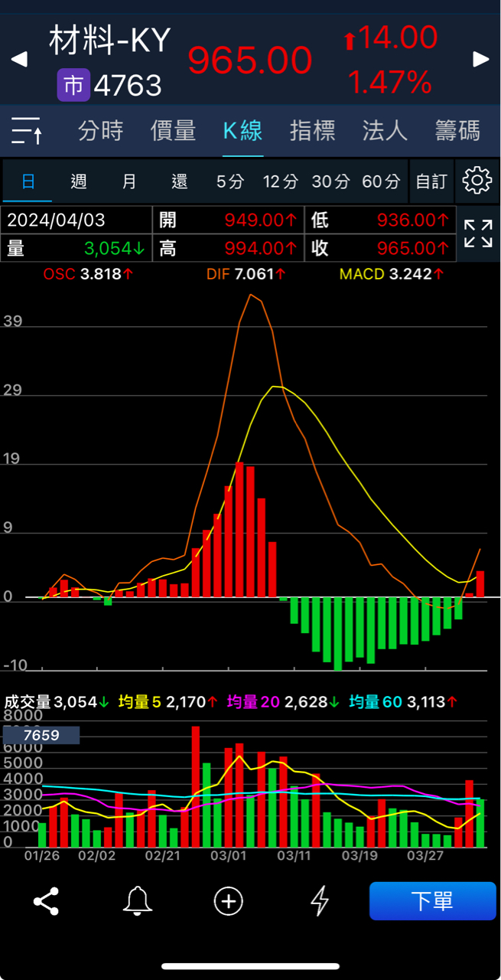Select the 月 monthly period

point(129,181)
